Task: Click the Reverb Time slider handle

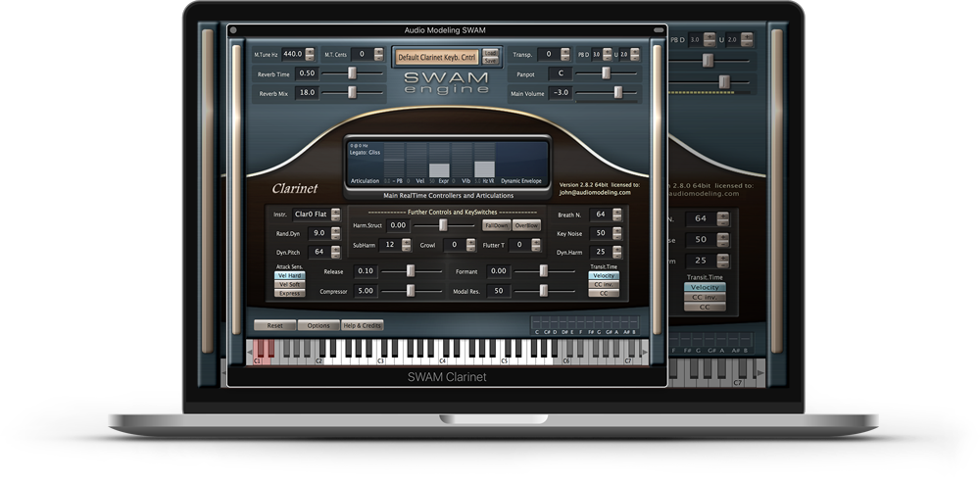Action: (352, 73)
